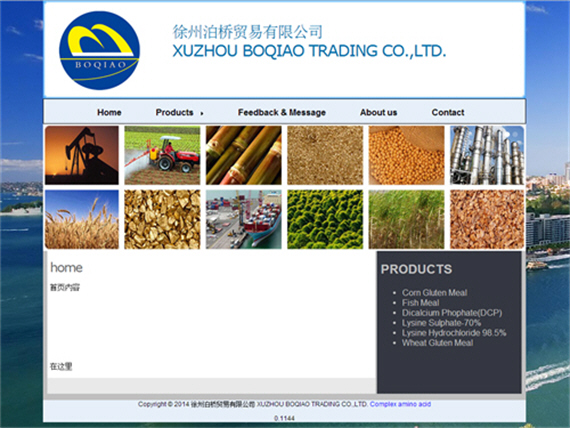Open Wheat Gluten Meal product link

point(437,343)
